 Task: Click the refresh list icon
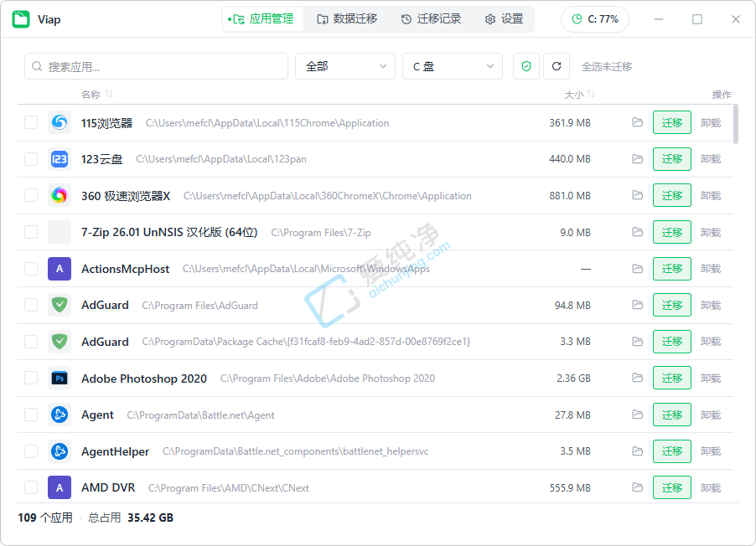[557, 66]
